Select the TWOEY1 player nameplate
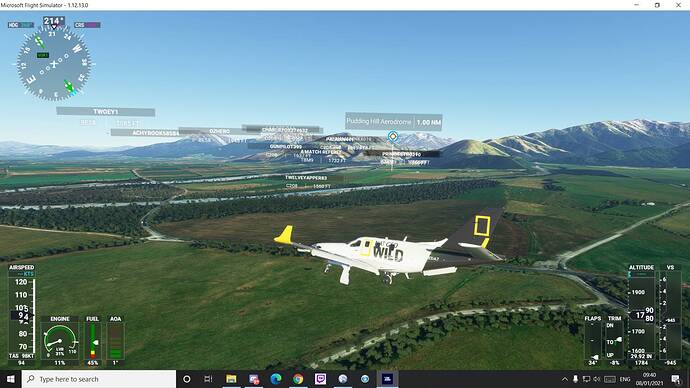This screenshot has width=690, height=388. 106,112
